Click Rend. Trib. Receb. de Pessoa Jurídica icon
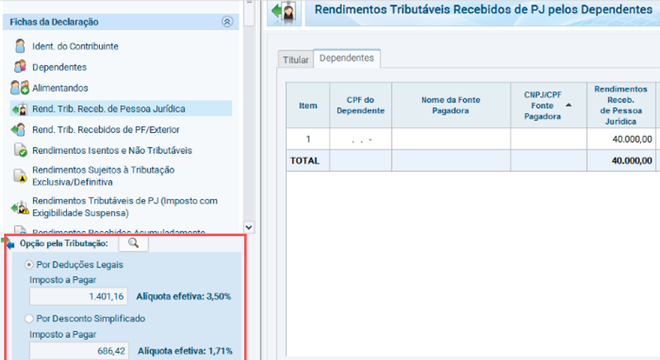The height and width of the screenshot is (360, 660). point(20,109)
